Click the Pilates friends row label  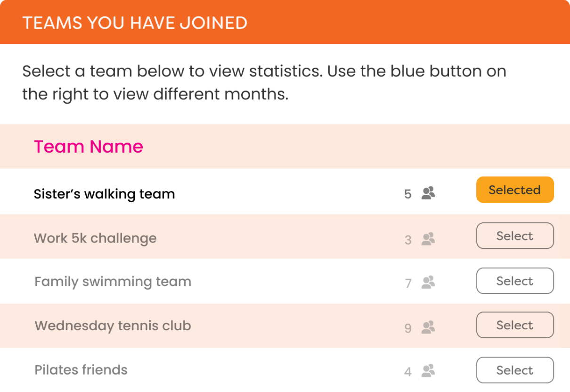pyautogui.click(x=81, y=370)
